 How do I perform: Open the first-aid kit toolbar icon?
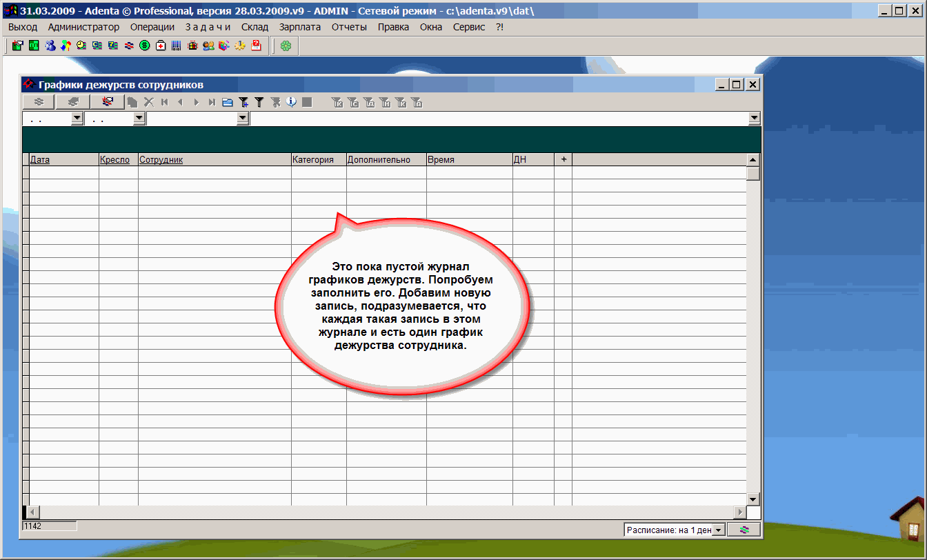tap(161, 46)
